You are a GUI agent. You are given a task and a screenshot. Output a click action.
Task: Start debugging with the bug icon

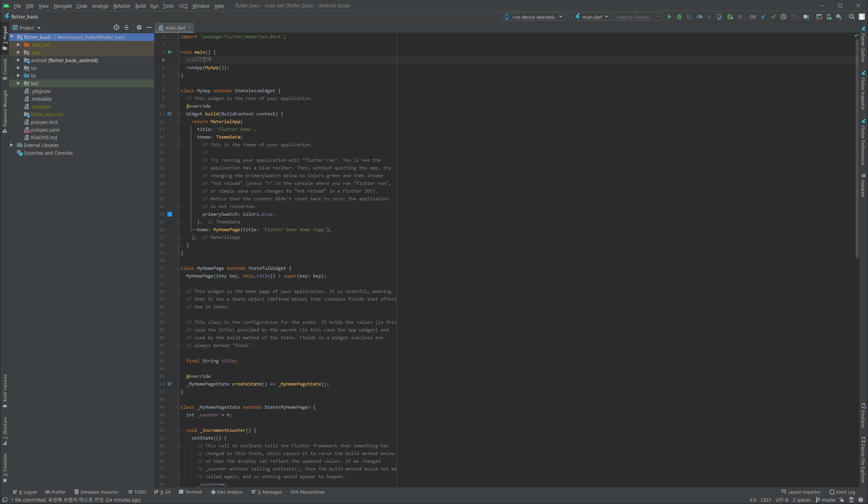coord(679,17)
